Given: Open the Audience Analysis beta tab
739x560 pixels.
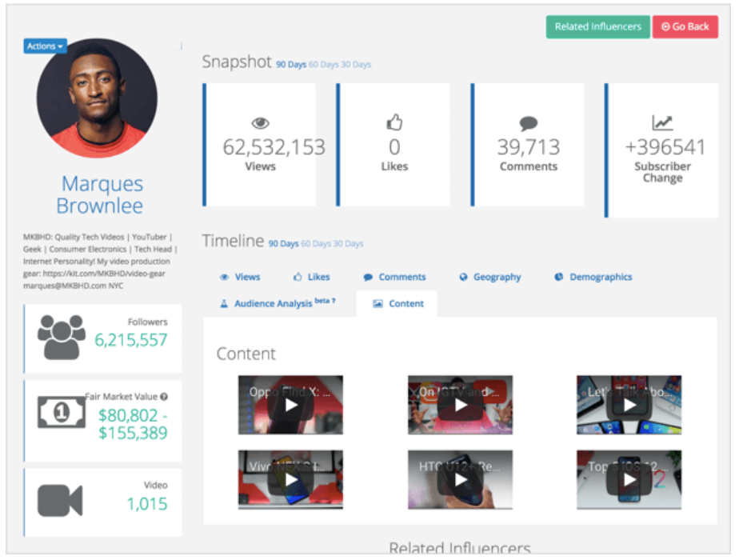Looking at the screenshot, I should [x=278, y=303].
